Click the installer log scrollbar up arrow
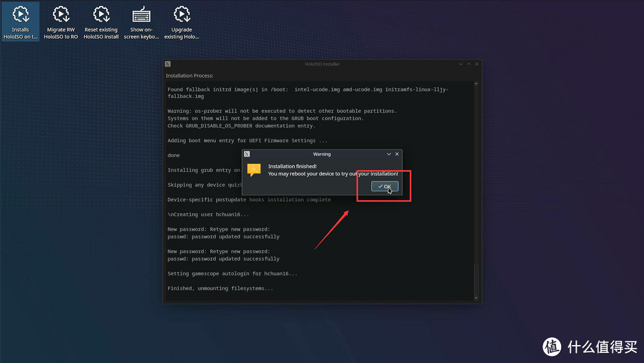Screen dimensions: 644x363 [x=476, y=84]
